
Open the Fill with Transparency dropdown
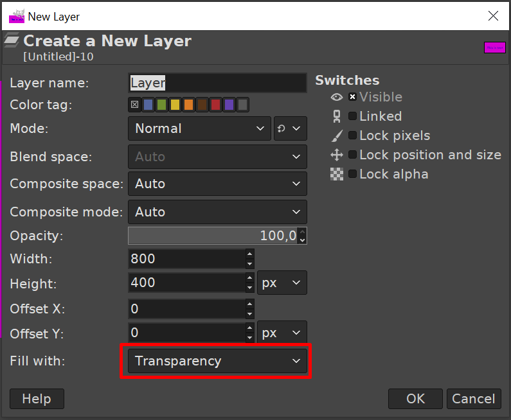tap(217, 361)
